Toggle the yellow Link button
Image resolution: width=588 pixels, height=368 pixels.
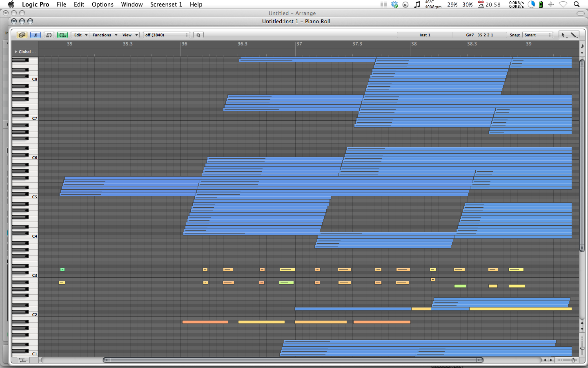click(22, 35)
